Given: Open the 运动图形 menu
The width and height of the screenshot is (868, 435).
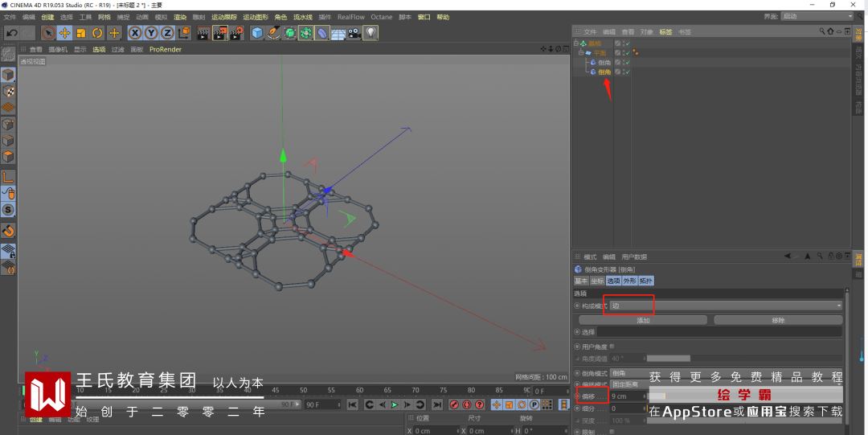Looking at the screenshot, I should click(x=256, y=17).
